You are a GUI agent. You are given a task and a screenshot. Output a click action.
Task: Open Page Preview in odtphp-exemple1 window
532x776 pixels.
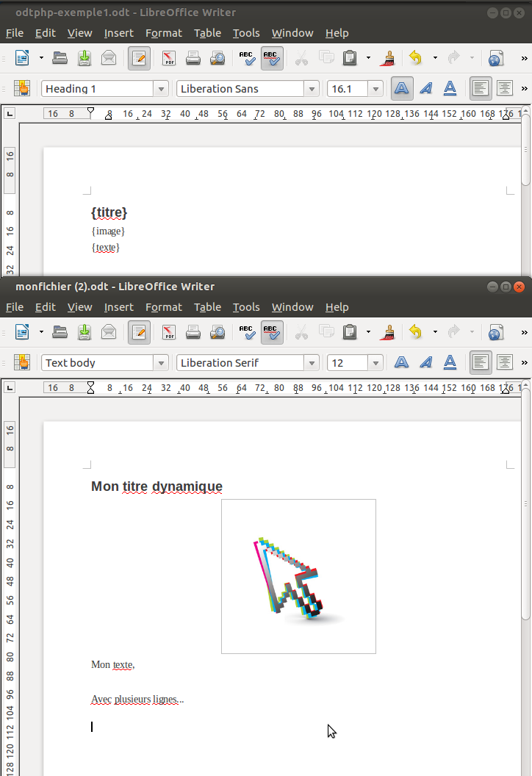coord(218,58)
